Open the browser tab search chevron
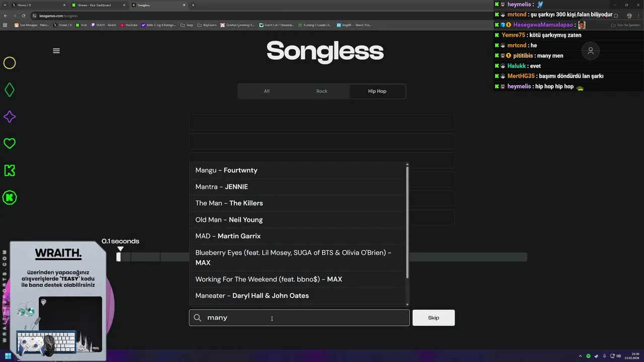Viewport: 644px width, 362px height. pos(5,5)
